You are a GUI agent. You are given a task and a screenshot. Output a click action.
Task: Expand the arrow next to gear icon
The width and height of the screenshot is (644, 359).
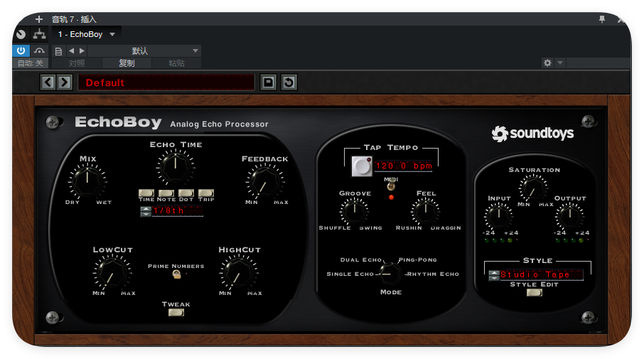pos(560,63)
